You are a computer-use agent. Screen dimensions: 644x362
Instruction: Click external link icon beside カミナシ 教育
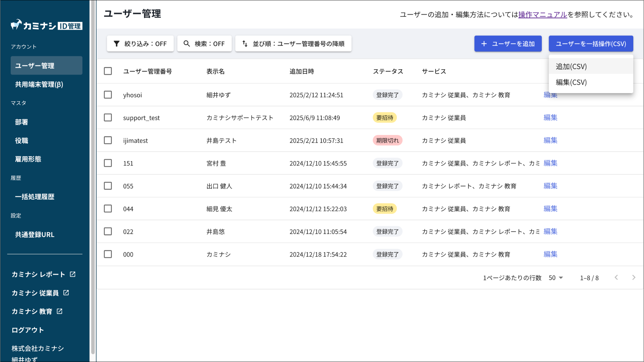tap(60, 311)
